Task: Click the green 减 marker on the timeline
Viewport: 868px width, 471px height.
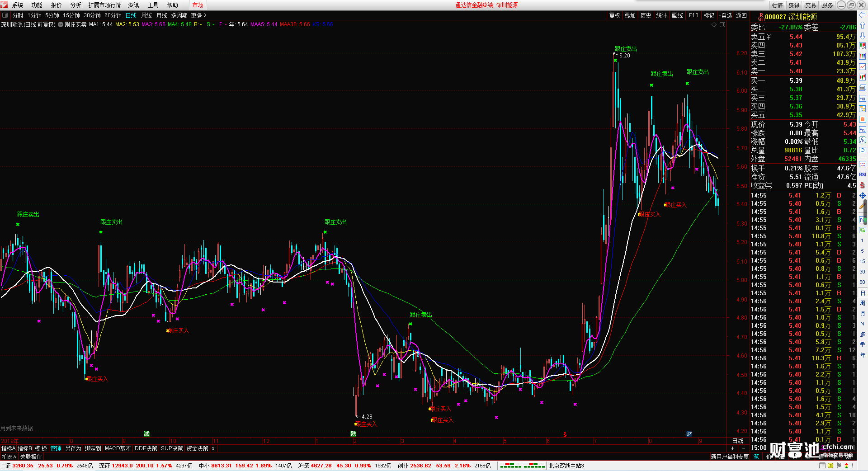Action: tap(146, 434)
